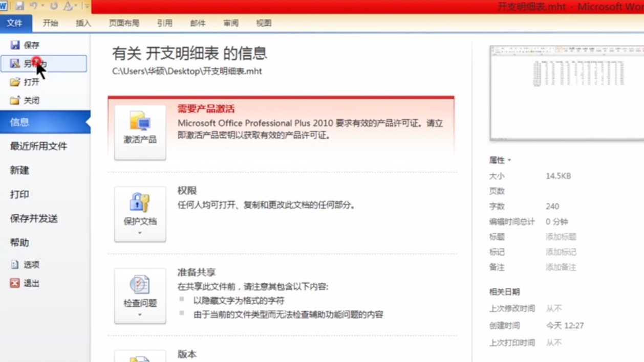Click the 0 分钟 editing time value

[557, 222]
